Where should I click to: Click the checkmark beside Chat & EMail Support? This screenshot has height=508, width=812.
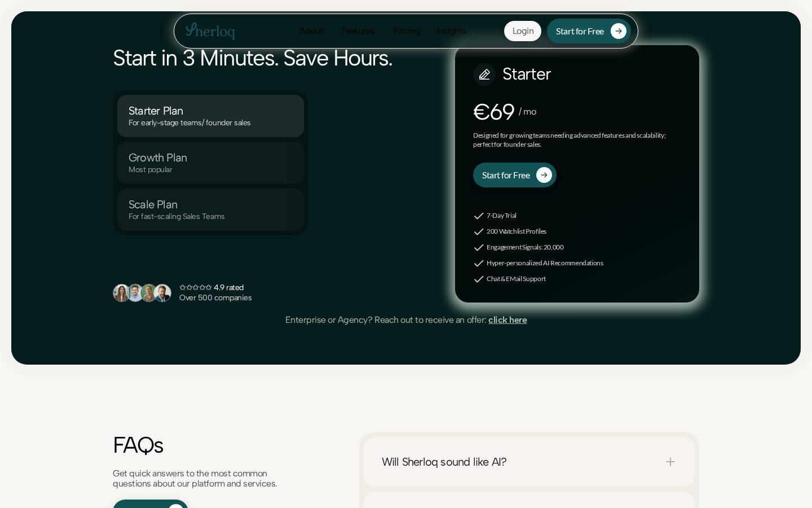point(479,279)
